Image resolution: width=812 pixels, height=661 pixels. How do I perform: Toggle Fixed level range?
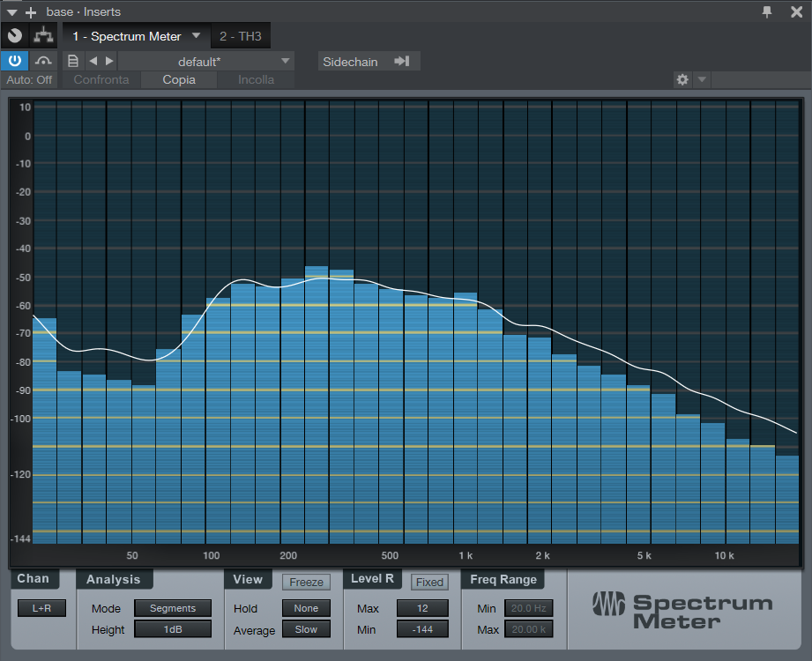(x=429, y=582)
